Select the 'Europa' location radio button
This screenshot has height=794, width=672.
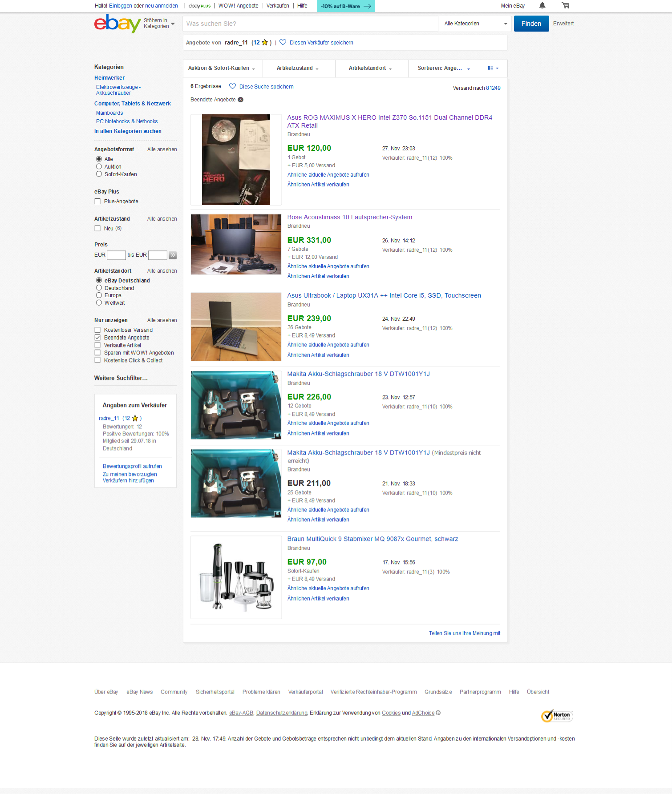(99, 295)
